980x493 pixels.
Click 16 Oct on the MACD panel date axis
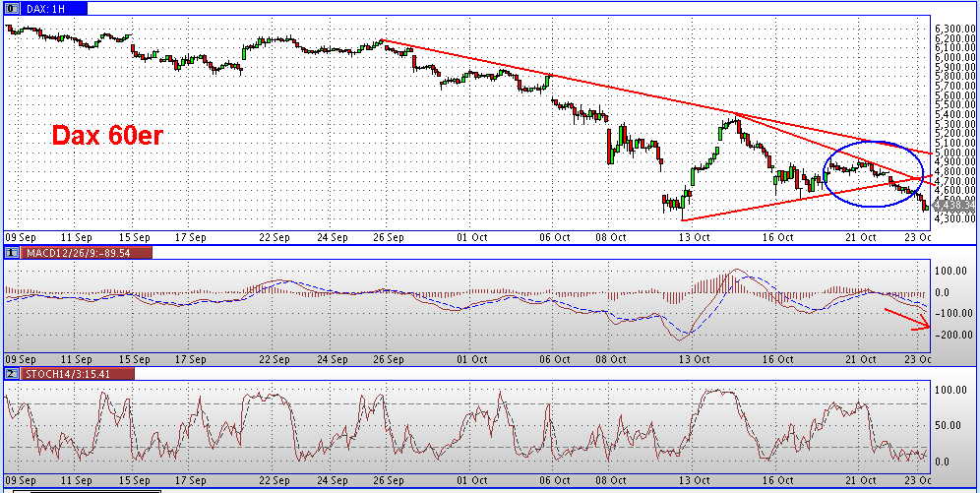[x=778, y=360]
